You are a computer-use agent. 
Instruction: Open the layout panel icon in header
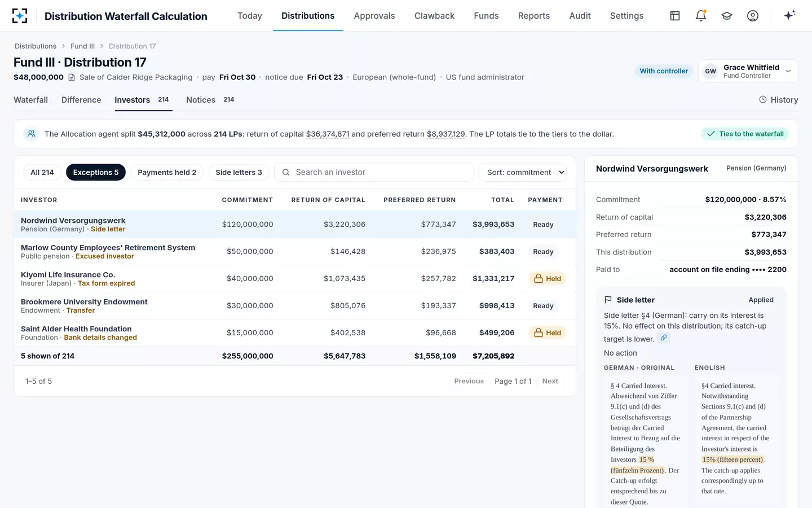(675, 16)
